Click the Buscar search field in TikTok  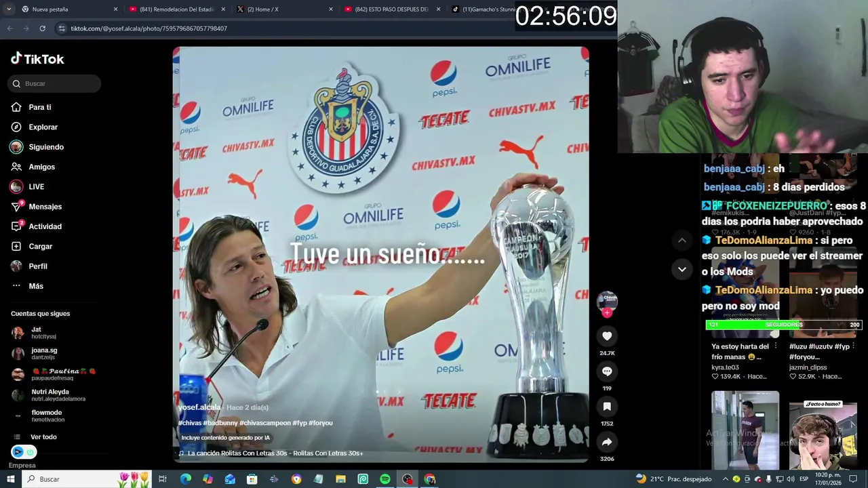coord(55,83)
